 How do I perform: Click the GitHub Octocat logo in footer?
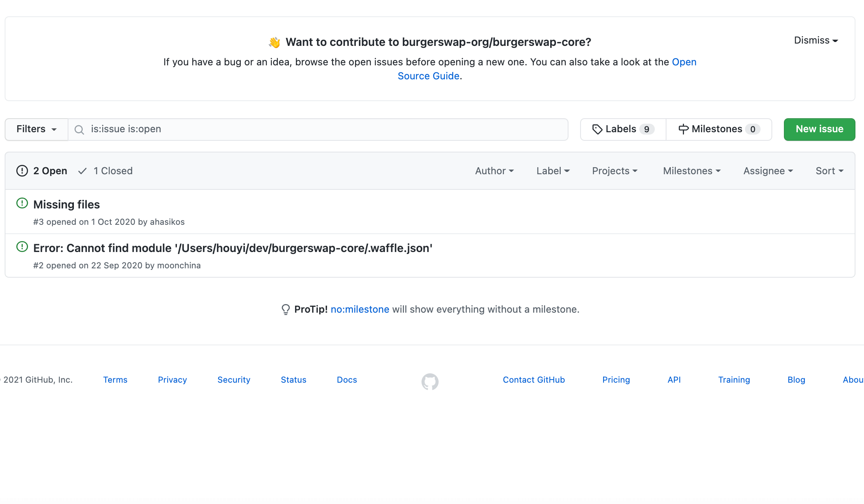click(x=430, y=381)
